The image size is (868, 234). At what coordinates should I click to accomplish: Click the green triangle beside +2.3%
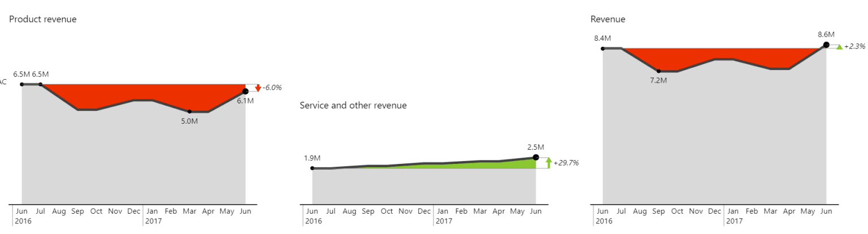(x=839, y=47)
